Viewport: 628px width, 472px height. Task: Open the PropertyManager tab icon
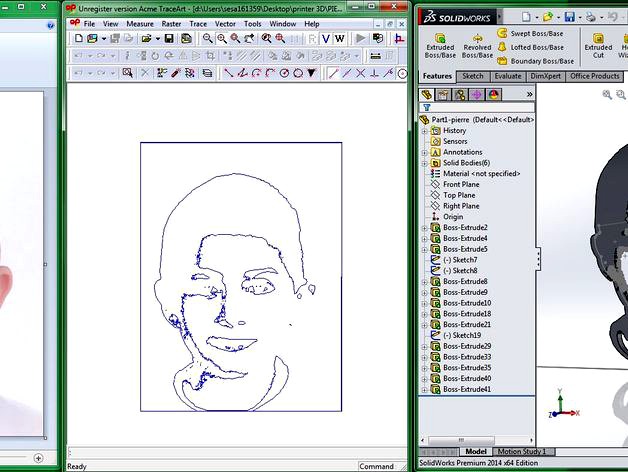(443, 95)
